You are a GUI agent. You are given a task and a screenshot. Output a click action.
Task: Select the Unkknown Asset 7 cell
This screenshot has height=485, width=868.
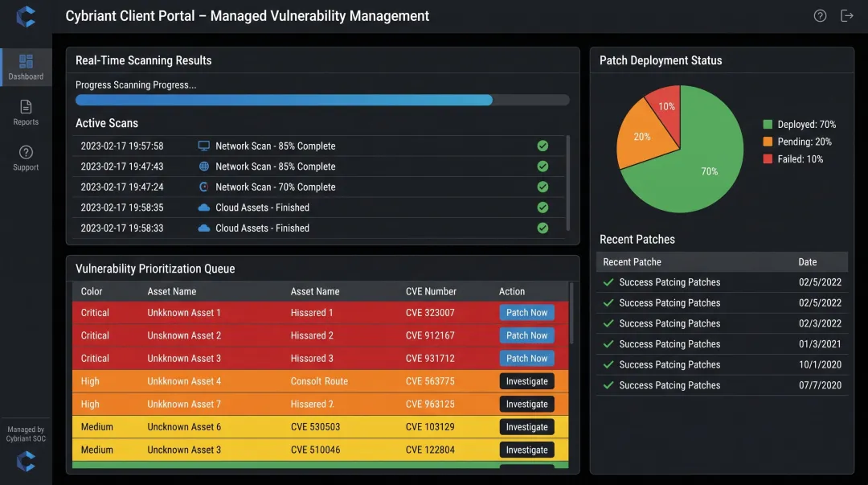tap(184, 404)
